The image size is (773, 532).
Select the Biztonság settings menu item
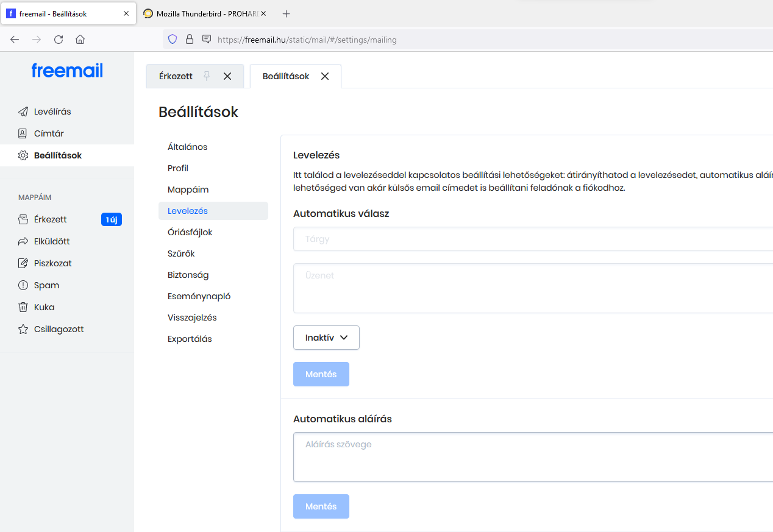point(188,275)
